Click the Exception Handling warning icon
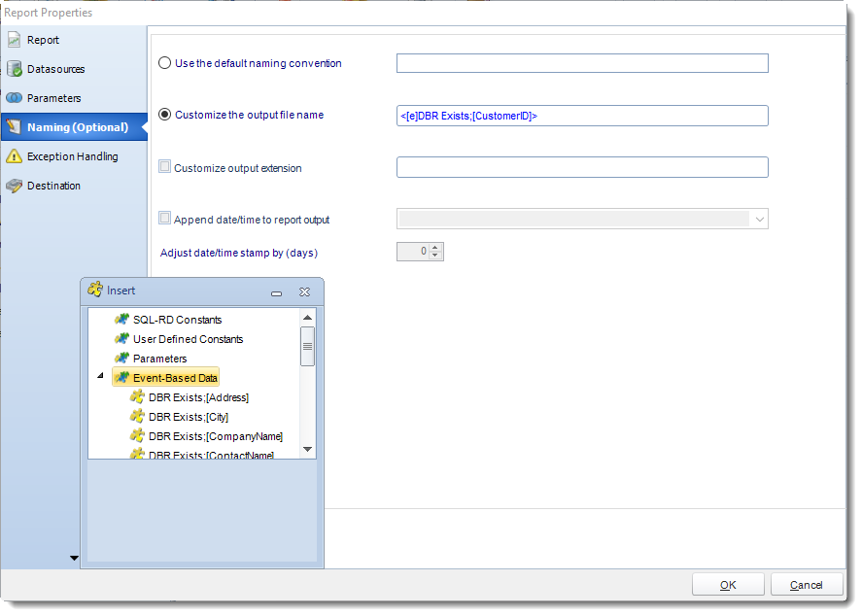Screen dimensions: 862x616 coord(14,156)
